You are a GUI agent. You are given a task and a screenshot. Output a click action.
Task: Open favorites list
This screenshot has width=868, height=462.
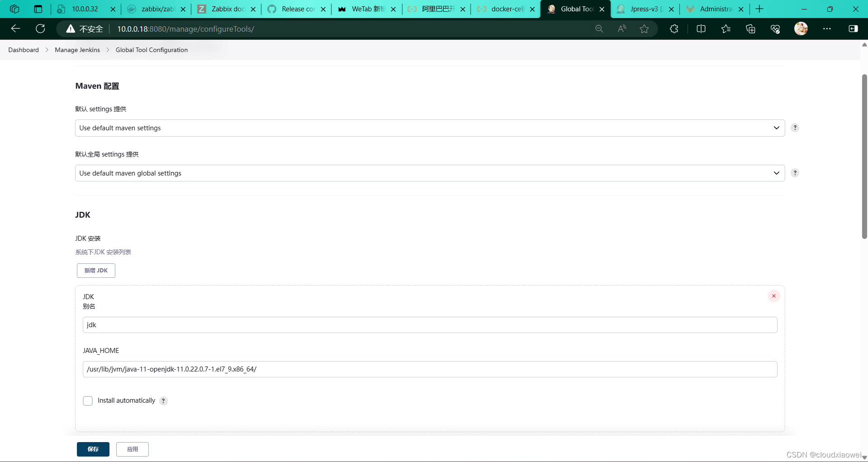(x=726, y=29)
